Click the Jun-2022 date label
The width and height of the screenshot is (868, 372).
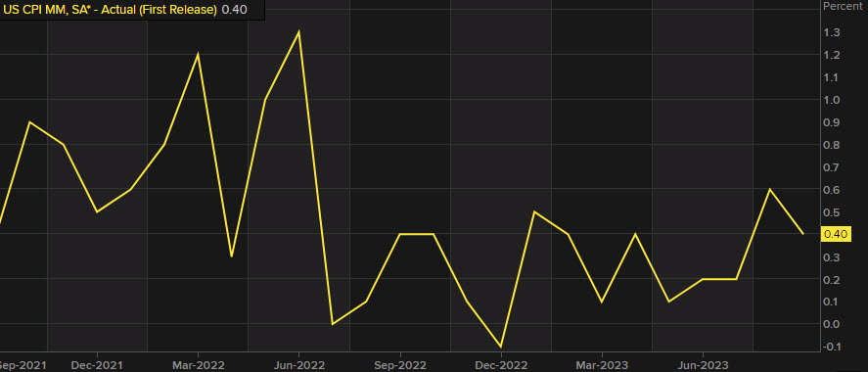[298, 365]
